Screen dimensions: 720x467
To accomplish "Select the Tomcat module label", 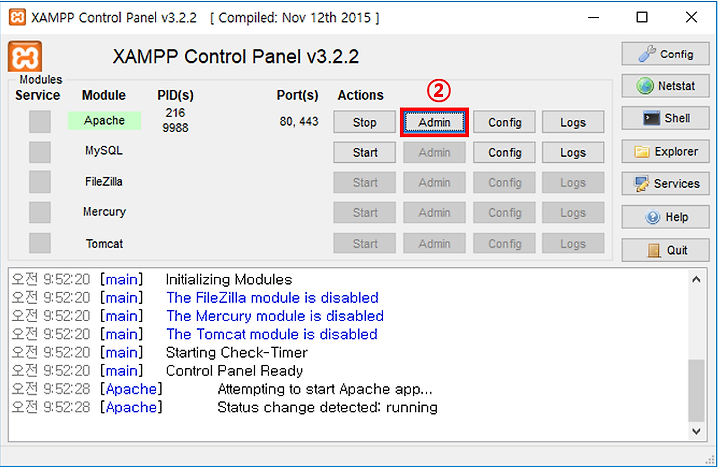I will 104,243.
